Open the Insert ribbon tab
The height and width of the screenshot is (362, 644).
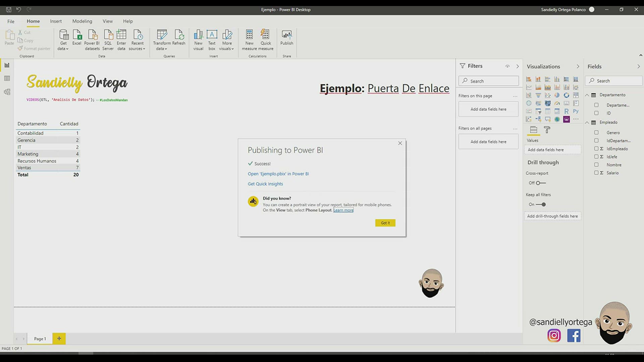(x=56, y=21)
